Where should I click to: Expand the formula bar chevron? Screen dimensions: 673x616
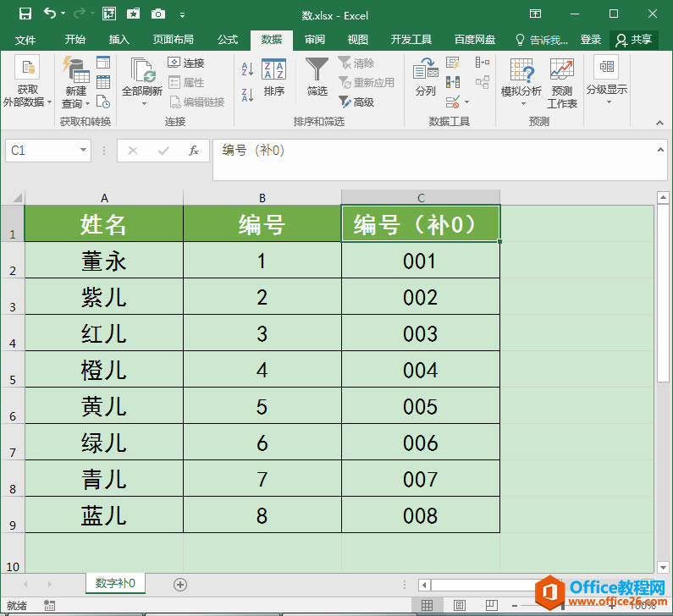[660, 150]
